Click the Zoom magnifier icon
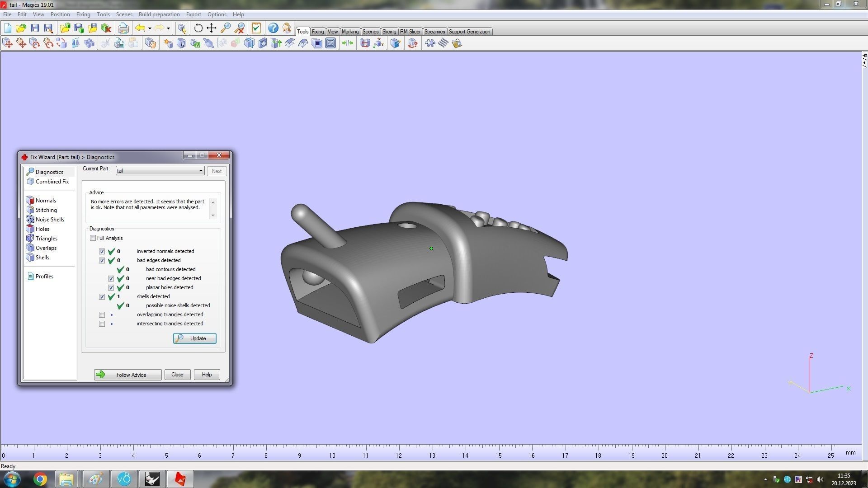The image size is (868, 488). [225, 28]
